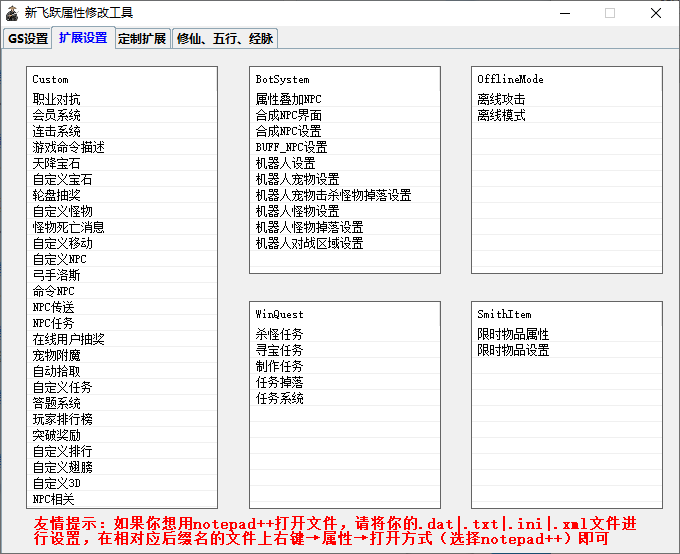Select 自定义翅膀 entry
Viewport: 680px width, 554px height.
(62, 467)
